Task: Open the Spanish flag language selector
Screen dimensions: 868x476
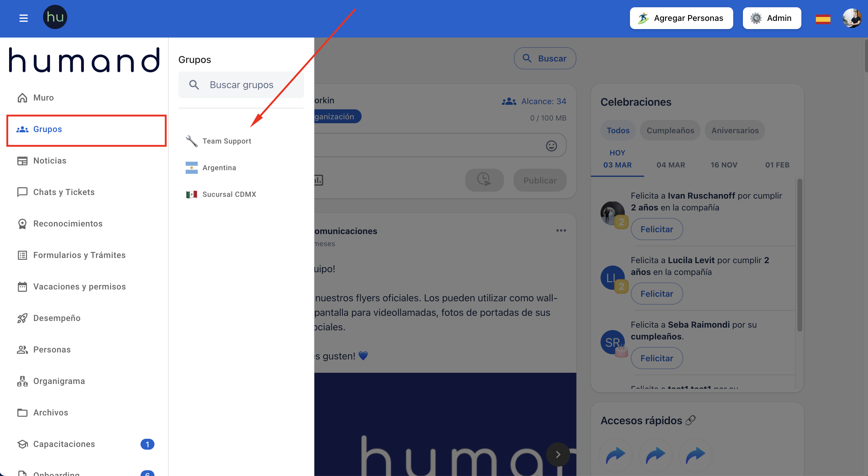Action: (823, 19)
